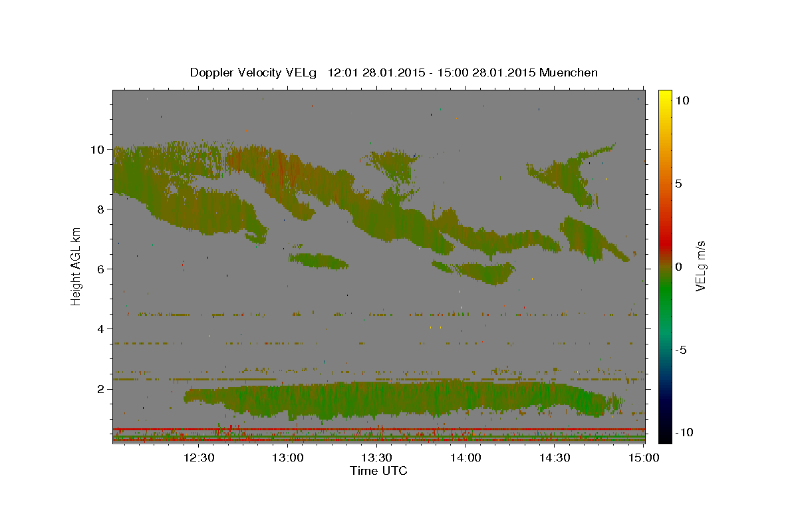The width and height of the screenshot is (798, 532).
Task: Click the 'Height AGL km' axis label
Action: (x=76, y=266)
